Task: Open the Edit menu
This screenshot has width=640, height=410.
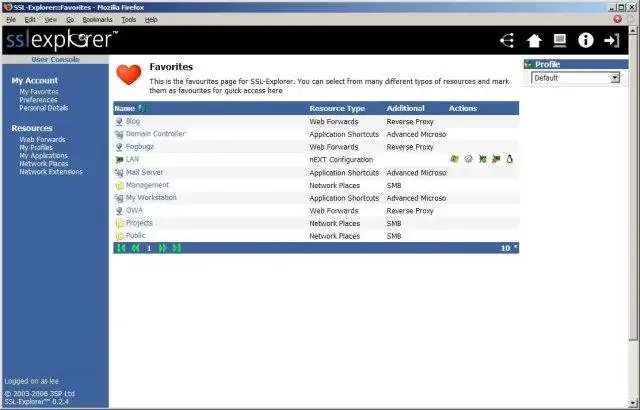Action: [30, 20]
